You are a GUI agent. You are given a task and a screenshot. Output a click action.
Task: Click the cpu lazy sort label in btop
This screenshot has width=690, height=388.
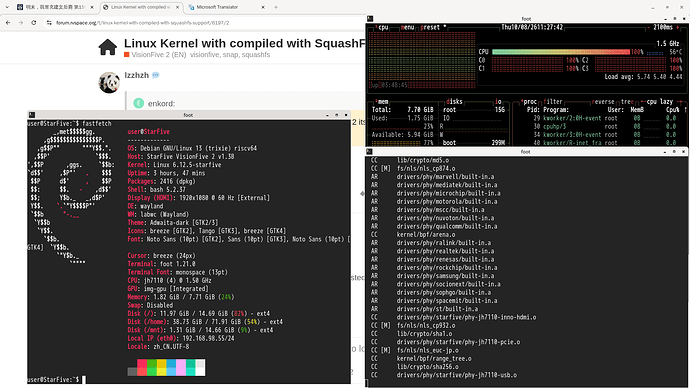click(660, 102)
